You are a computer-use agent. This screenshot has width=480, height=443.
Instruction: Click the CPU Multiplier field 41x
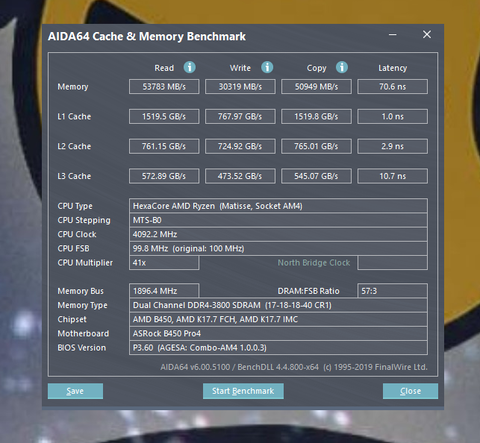point(164,263)
